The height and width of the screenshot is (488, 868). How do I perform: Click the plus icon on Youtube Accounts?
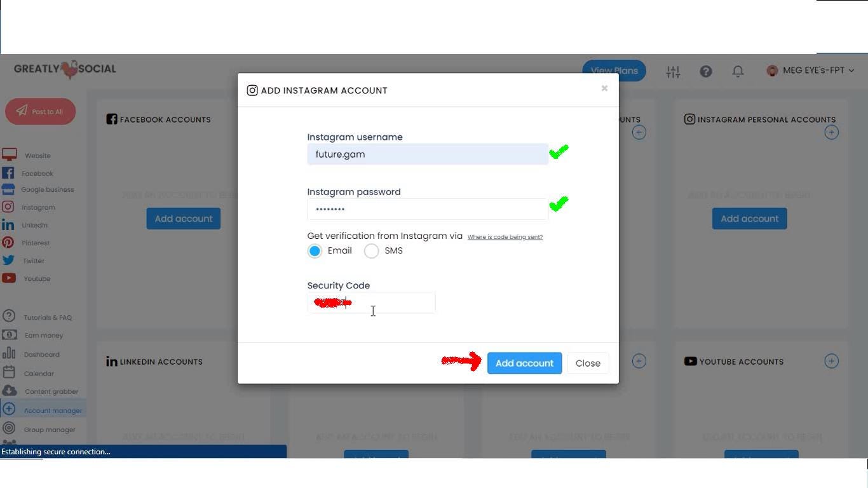[831, 361]
